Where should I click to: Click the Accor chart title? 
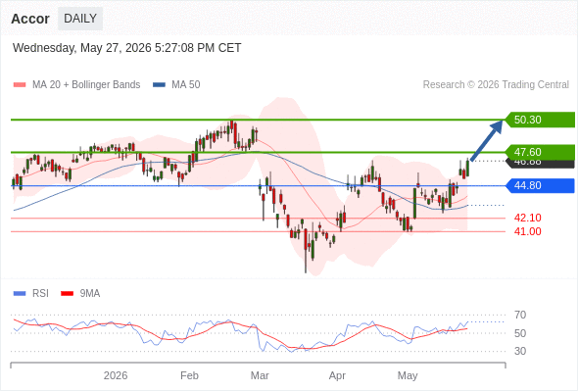pyautogui.click(x=30, y=19)
